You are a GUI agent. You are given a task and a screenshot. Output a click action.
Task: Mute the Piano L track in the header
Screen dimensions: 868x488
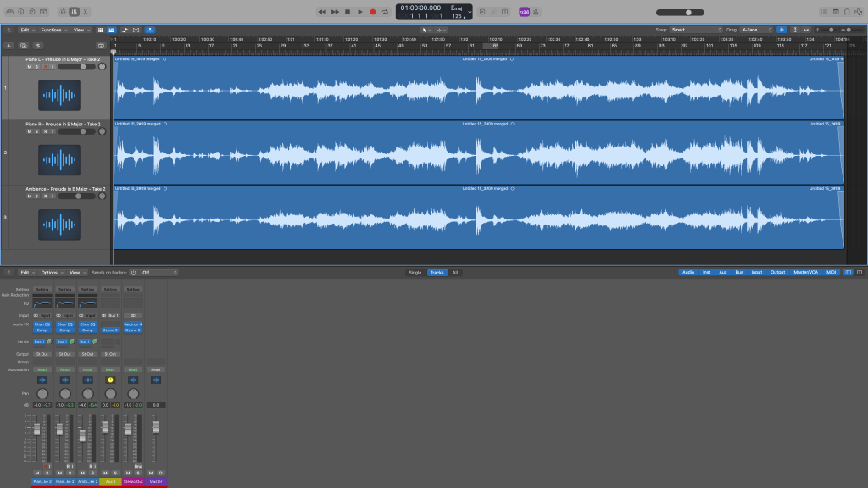[29, 66]
